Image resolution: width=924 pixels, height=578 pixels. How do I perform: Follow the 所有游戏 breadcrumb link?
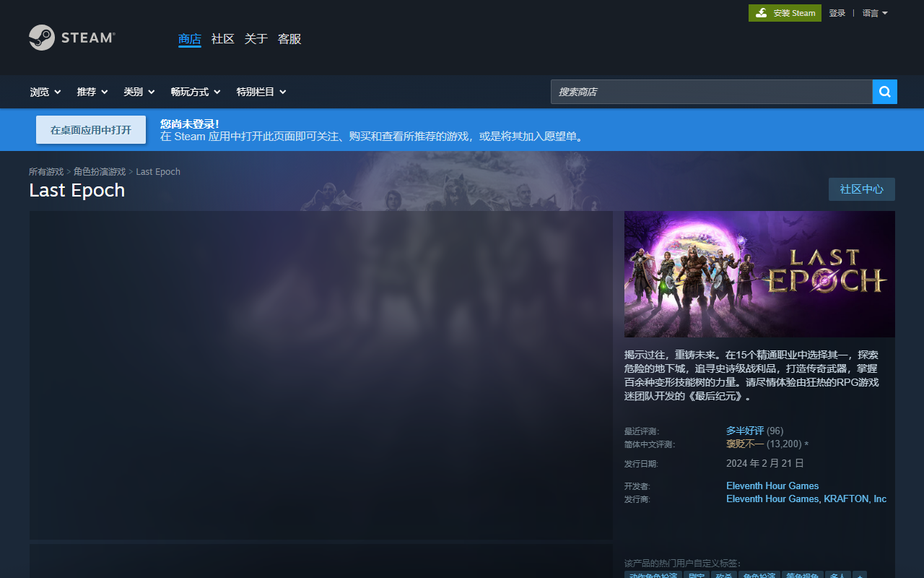coord(46,172)
